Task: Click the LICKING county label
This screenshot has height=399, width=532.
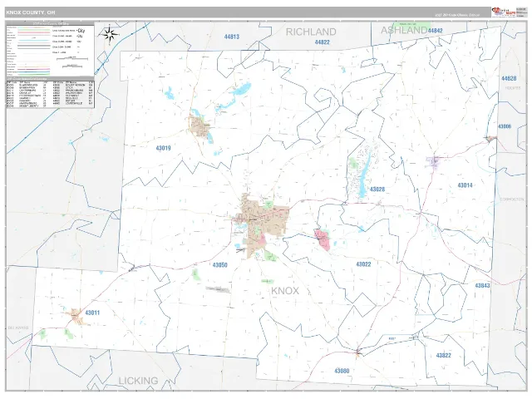Action: [x=139, y=381]
